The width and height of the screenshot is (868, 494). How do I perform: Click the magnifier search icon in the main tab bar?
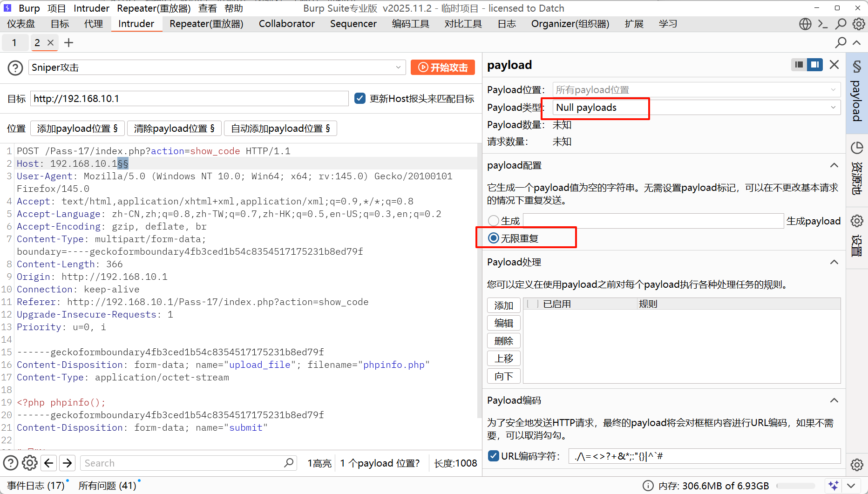(x=841, y=24)
